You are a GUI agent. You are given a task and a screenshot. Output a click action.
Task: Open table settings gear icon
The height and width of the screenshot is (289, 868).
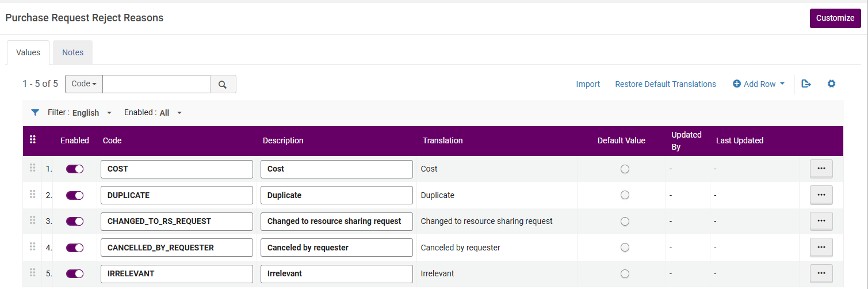[831, 84]
